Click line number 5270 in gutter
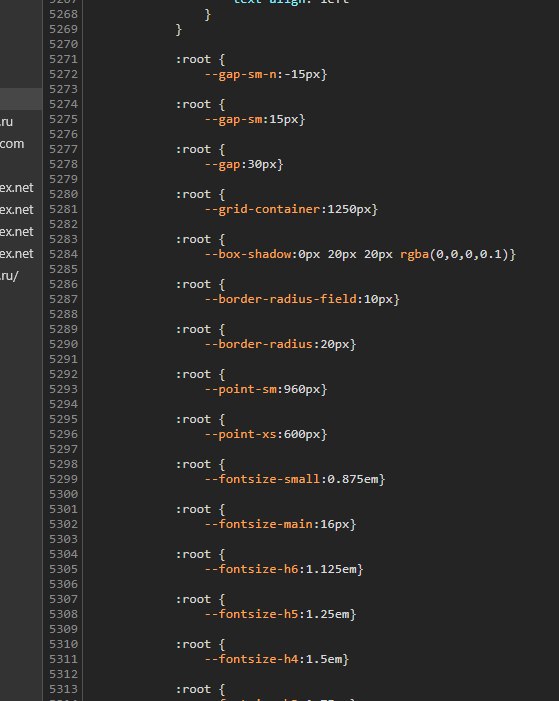The width and height of the screenshot is (559, 701). tap(64, 44)
